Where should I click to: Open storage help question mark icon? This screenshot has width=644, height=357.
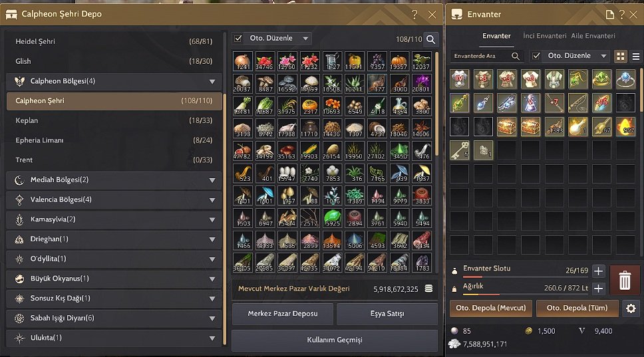click(x=414, y=15)
